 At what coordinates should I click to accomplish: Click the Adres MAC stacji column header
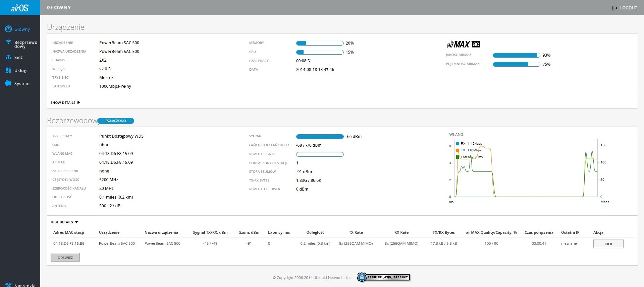coord(68,232)
